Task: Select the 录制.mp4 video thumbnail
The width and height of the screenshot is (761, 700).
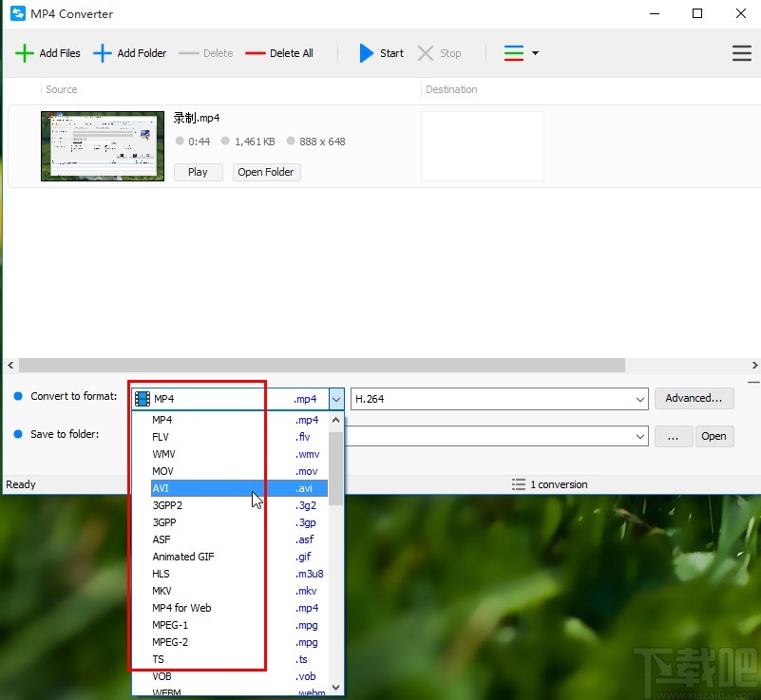Action: pos(103,146)
